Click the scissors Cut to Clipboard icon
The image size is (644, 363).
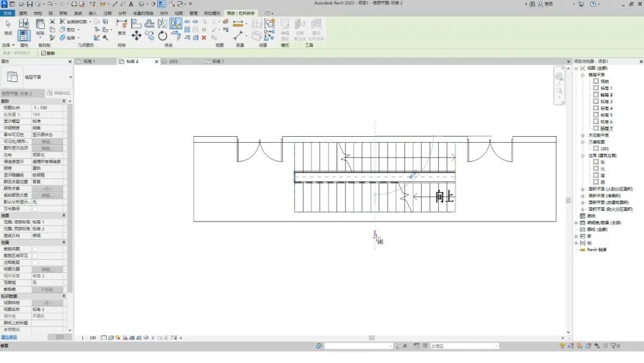tap(52, 21)
